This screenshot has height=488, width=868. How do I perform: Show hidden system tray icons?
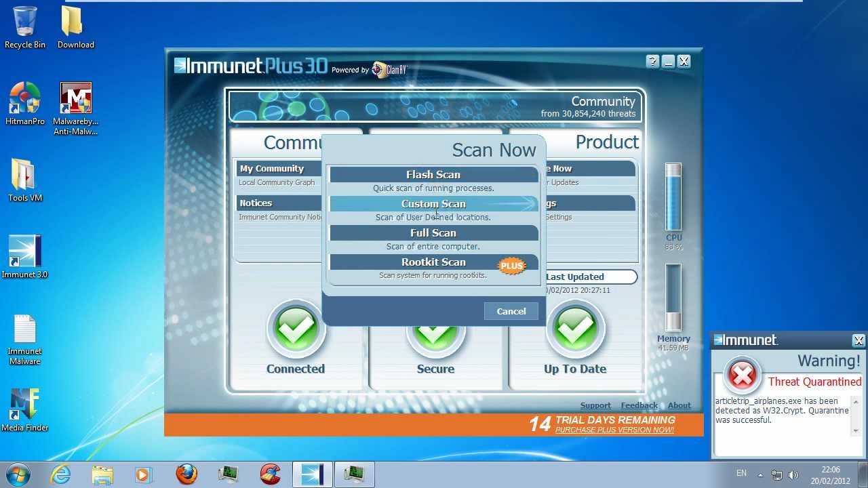click(760, 475)
